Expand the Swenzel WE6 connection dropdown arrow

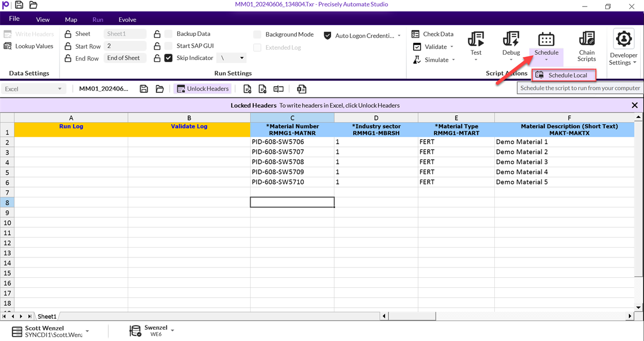pos(173,331)
